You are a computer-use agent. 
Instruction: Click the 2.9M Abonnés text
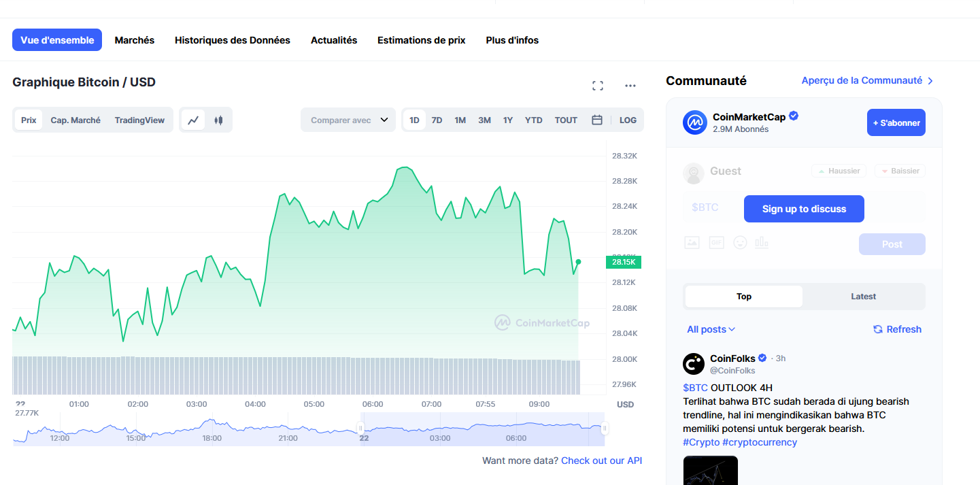(x=741, y=129)
